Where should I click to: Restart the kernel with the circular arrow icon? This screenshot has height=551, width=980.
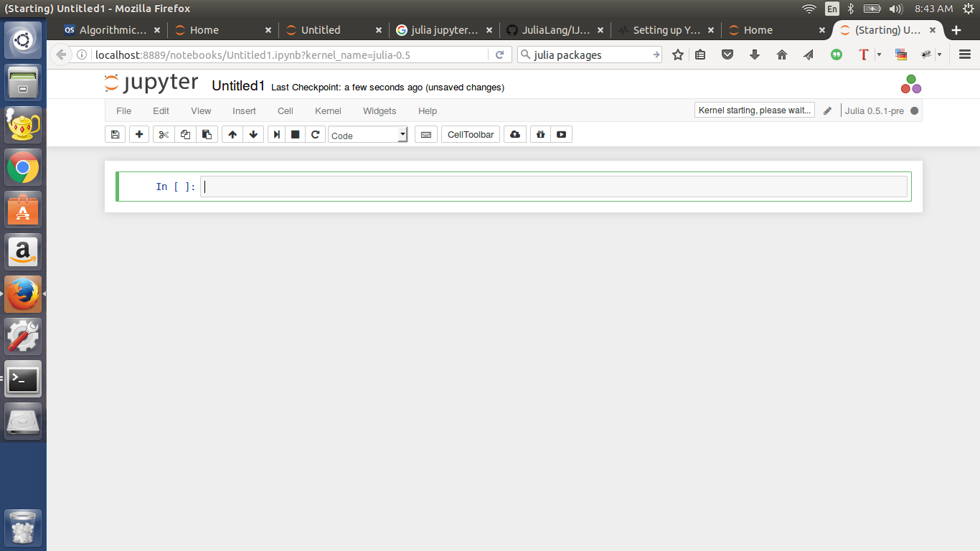(x=315, y=134)
